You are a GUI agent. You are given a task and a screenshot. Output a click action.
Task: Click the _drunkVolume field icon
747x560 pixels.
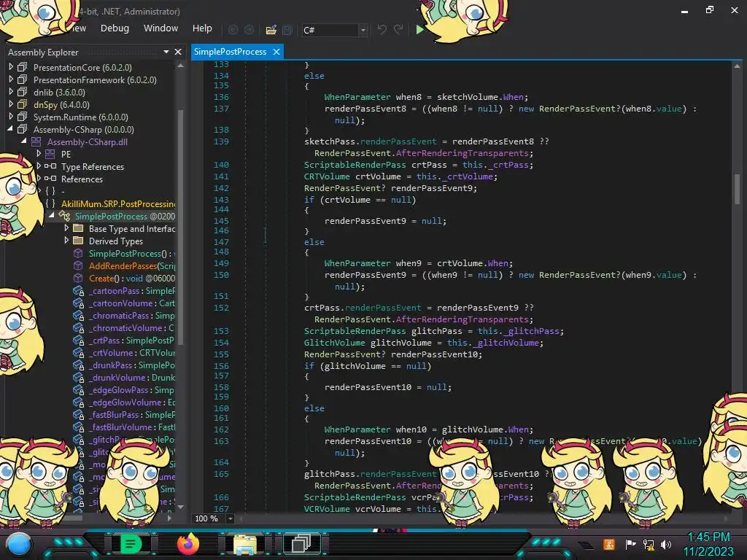coord(78,378)
